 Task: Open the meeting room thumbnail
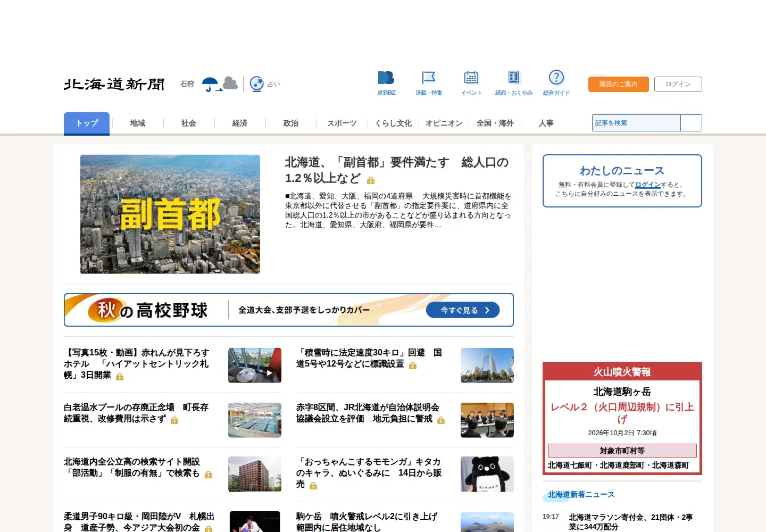[487, 420]
